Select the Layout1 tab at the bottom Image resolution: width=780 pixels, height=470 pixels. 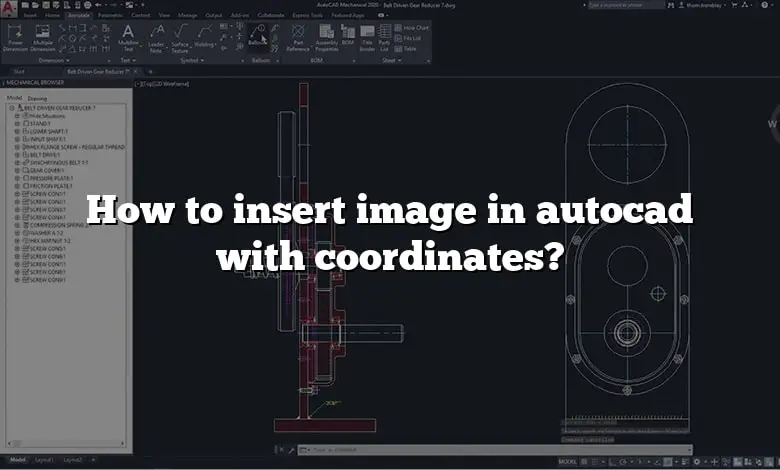(43, 460)
